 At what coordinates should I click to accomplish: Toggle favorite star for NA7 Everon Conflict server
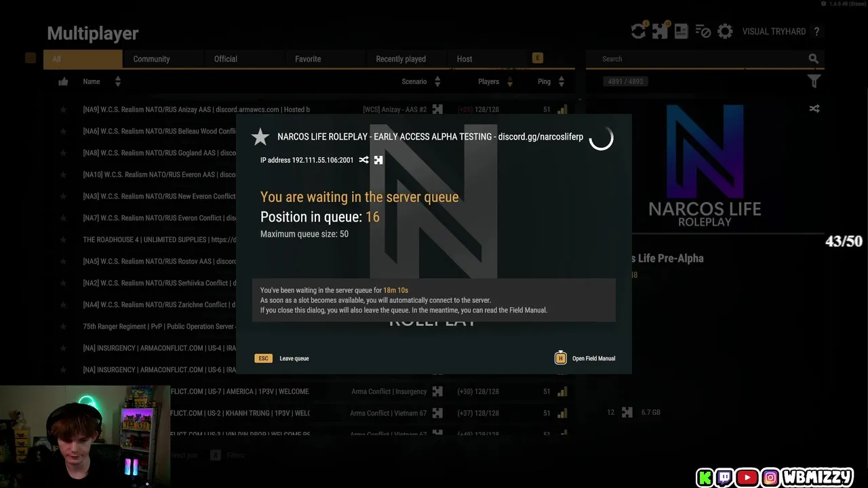pyautogui.click(x=63, y=218)
